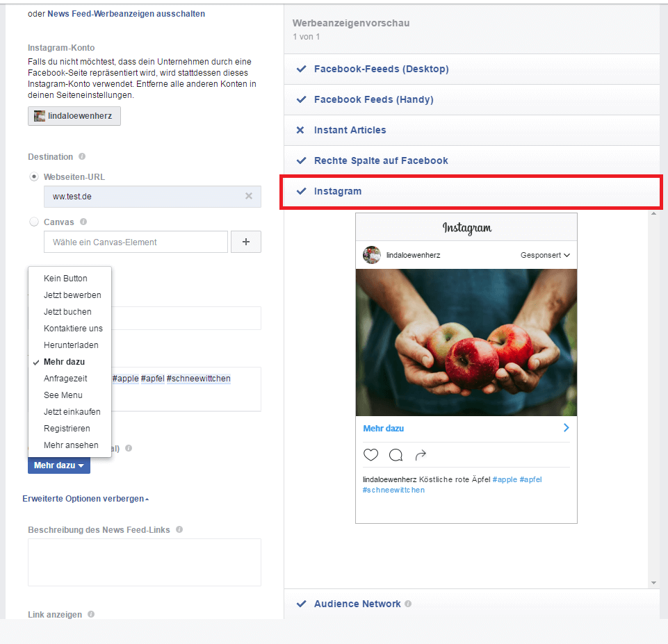Click the comment bubble icon in Instagram preview
The height and width of the screenshot is (644, 668).
point(396,455)
